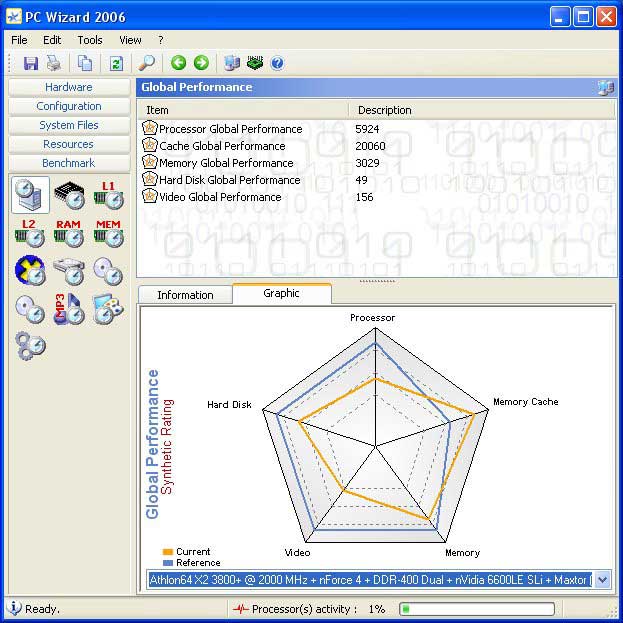623x623 pixels.
Task: Open the Hardware category
Action: pyautogui.click(x=69, y=87)
